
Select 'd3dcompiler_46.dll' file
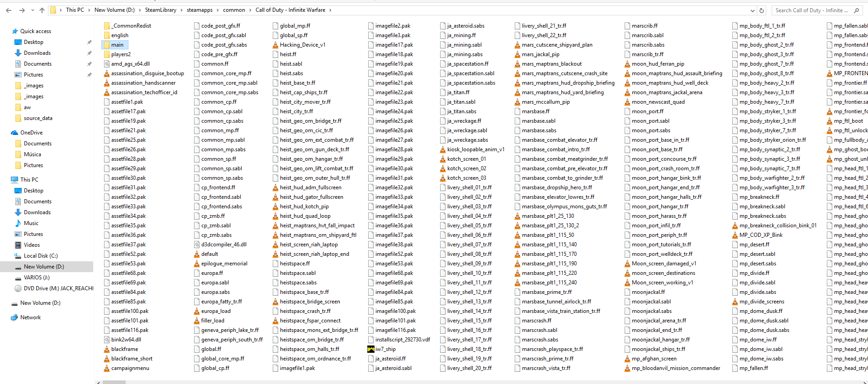[x=224, y=245]
